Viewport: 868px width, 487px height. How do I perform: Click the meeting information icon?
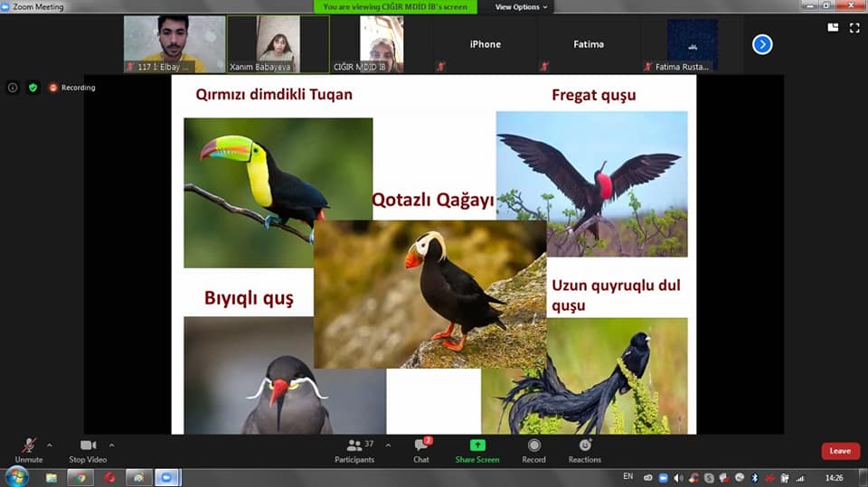click(13, 88)
